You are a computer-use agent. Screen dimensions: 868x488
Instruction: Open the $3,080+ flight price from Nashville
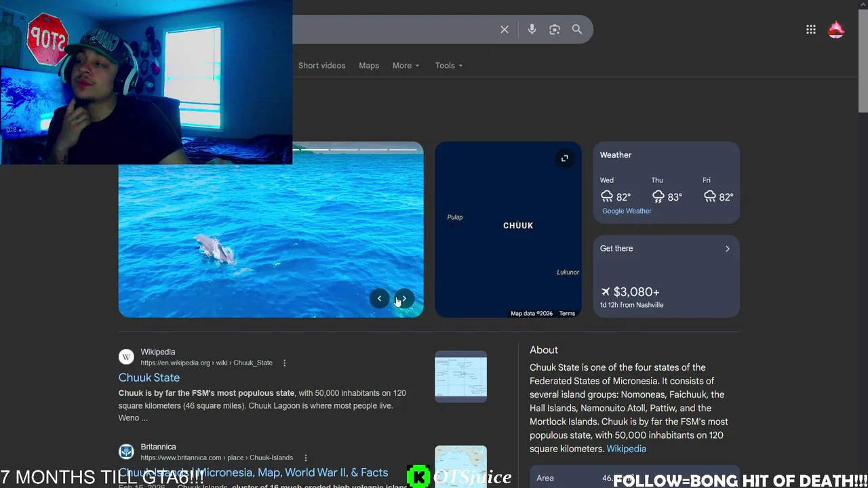tap(632, 297)
